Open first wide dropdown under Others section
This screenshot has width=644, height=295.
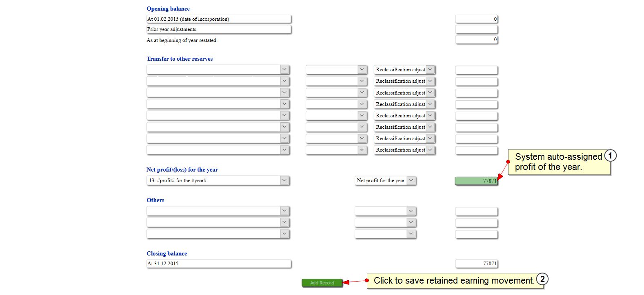[218, 211]
